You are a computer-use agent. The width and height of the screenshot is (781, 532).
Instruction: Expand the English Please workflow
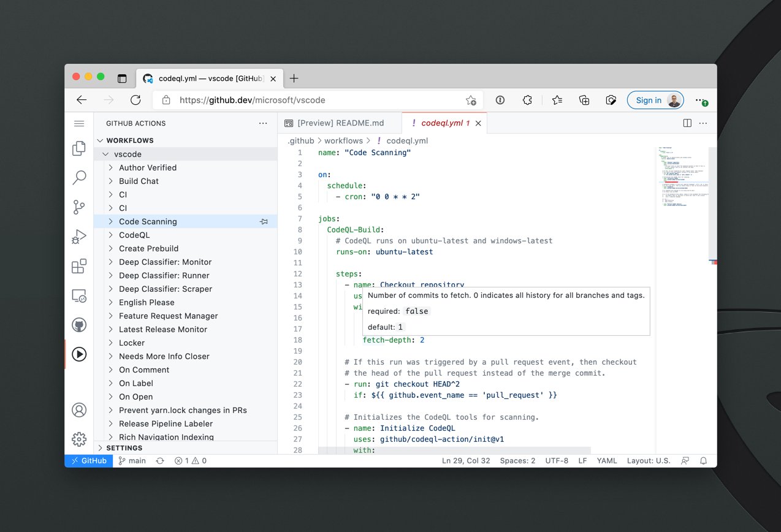click(111, 303)
